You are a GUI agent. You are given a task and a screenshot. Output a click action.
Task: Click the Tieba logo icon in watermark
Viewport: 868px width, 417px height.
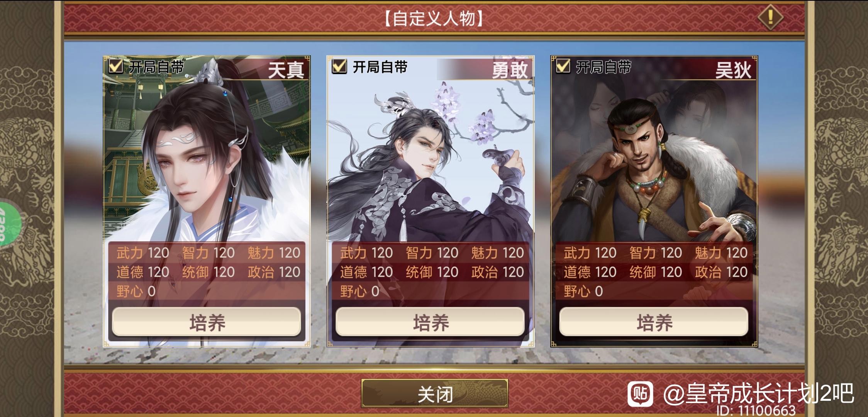tap(640, 394)
